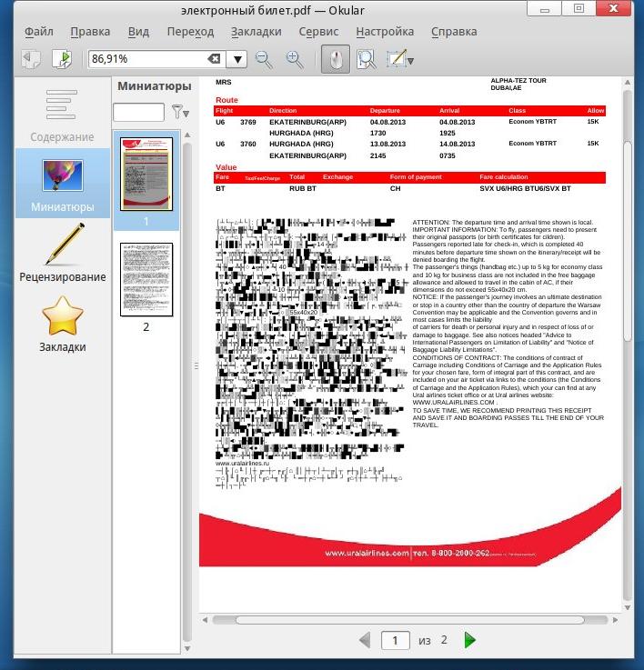The height and width of the screenshot is (670, 644).
Task: Zoom out with the minus magnifier
Action: (264, 59)
